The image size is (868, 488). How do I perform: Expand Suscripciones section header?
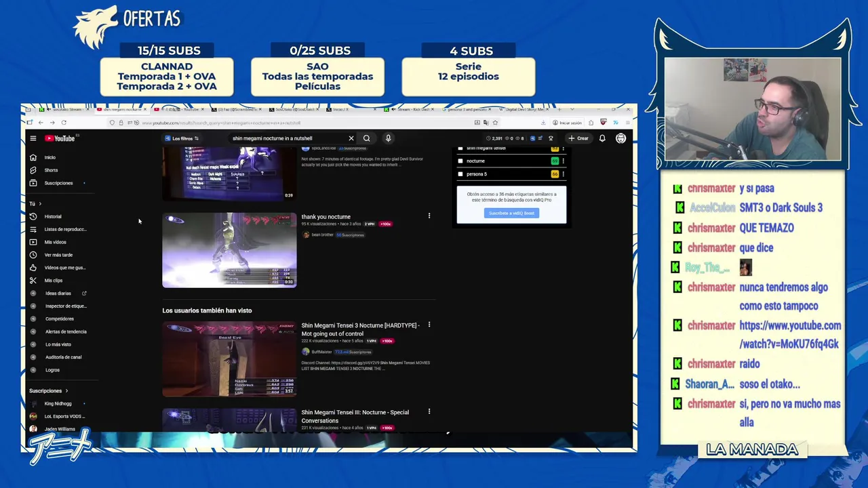[x=48, y=391]
